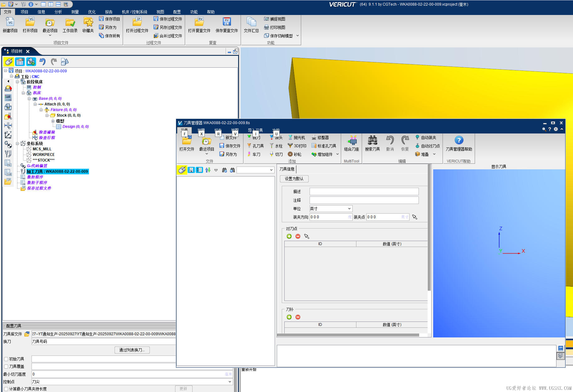
Task: Click 打开文件 in the tool manager
Action: pyautogui.click(x=187, y=143)
